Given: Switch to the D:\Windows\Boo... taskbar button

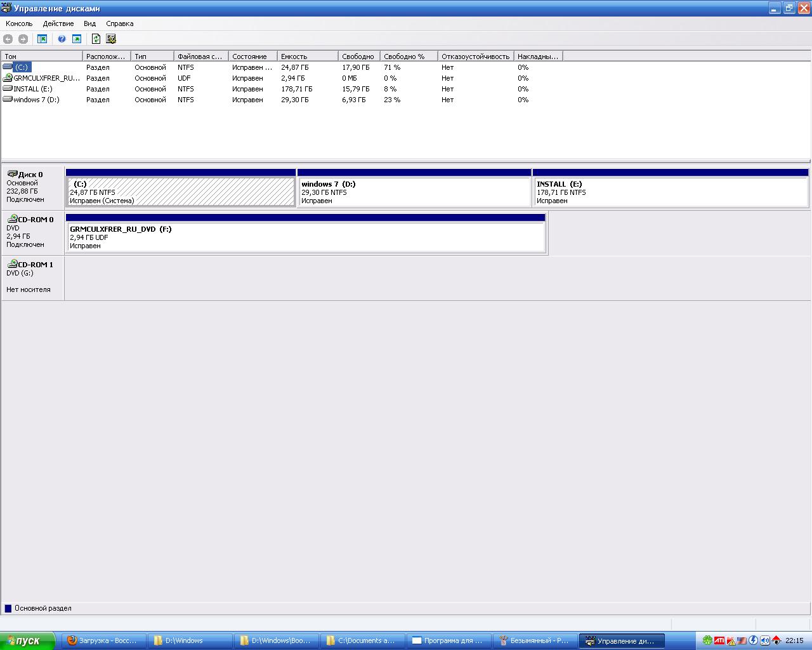Looking at the screenshot, I should pos(276,640).
